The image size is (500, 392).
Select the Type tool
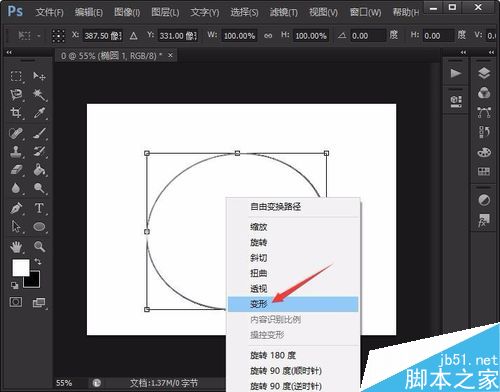point(39,208)
